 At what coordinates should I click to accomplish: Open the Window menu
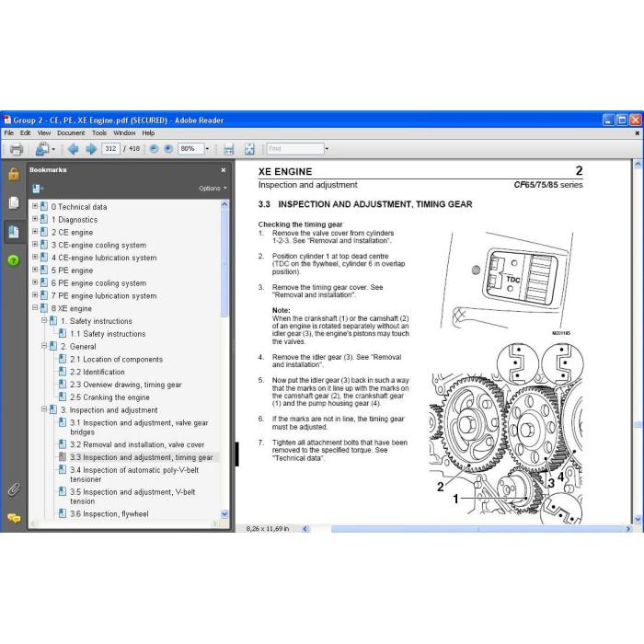pyautogui.click(x=124, y=133)
